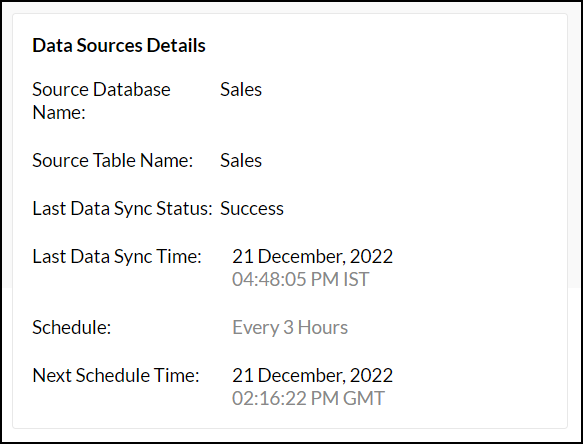
Task: Click the GMT timezone text
Action: (364, 398)
